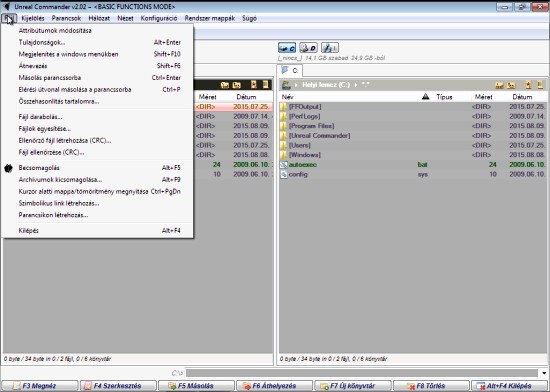The image size is (550, 392).
Task: Choose Kurzor alatti mappa/tömörítmény megnyitása
Action: 98,191
